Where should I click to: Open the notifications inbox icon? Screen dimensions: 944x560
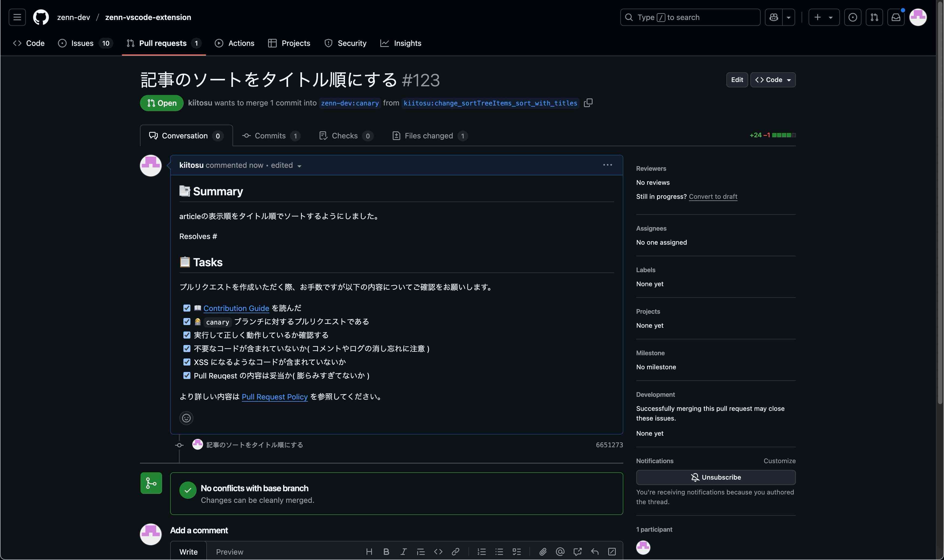[x=896, y=17]
